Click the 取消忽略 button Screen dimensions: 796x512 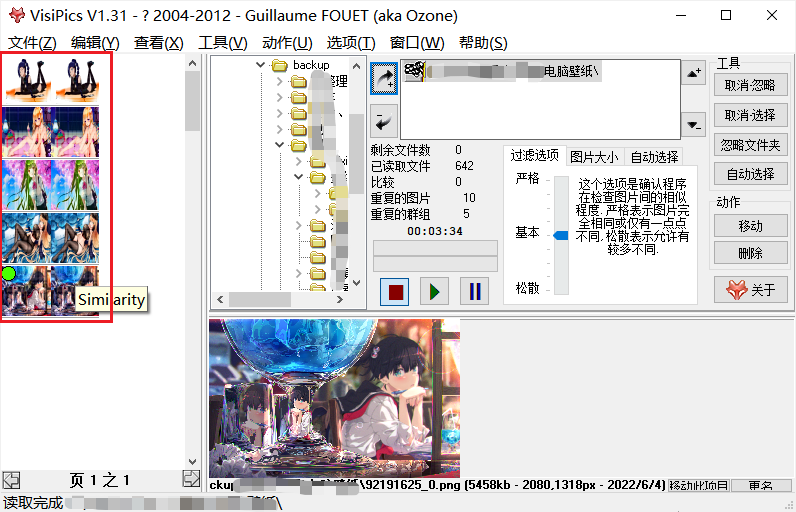point(750,85)
